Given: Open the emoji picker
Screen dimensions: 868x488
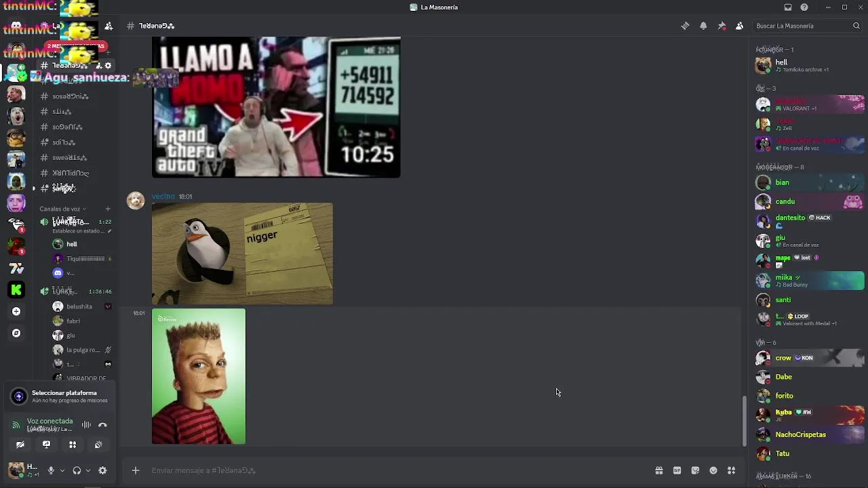Looking at the screenshot, I should pyautogui.click(x=713, y=470).
